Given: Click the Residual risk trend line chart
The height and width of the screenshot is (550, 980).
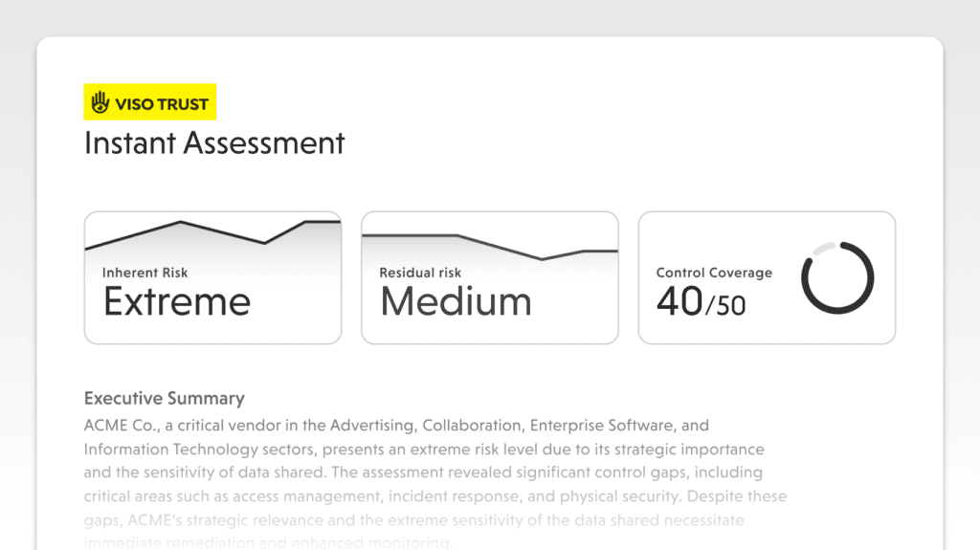Looking at the screenshot, I should click(x=489, y=243).
